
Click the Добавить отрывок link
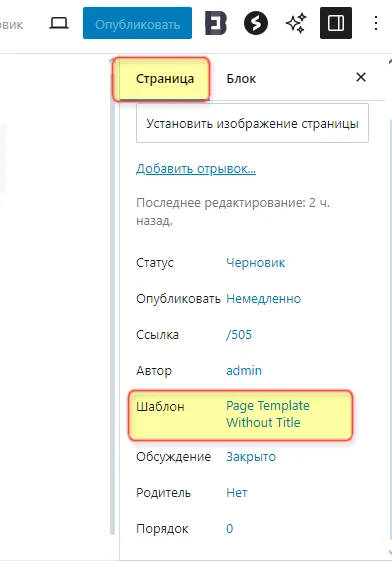[x=196, y=169]
